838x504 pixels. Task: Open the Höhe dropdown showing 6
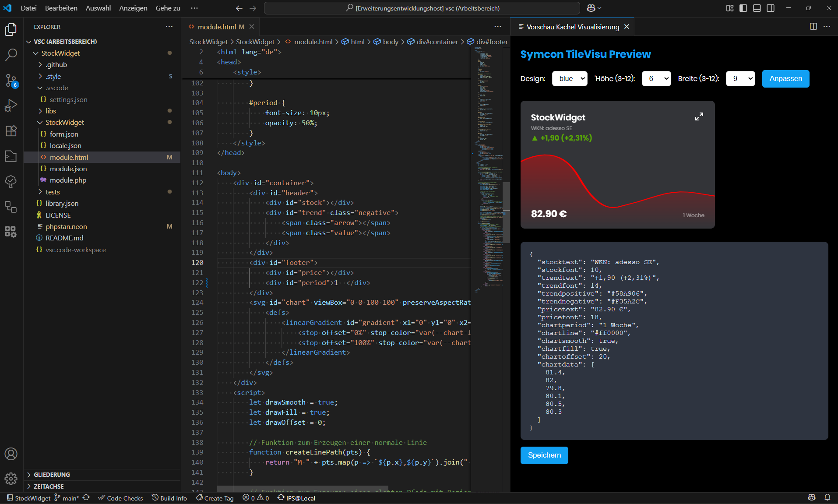pos(656,79)
